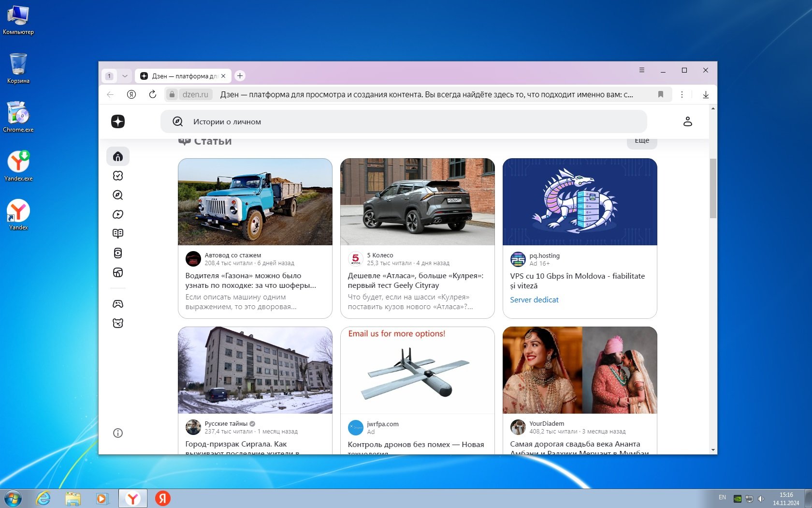Select the Корзина recycle bin desktop icon
812x508 pixels.
point(18,68)
